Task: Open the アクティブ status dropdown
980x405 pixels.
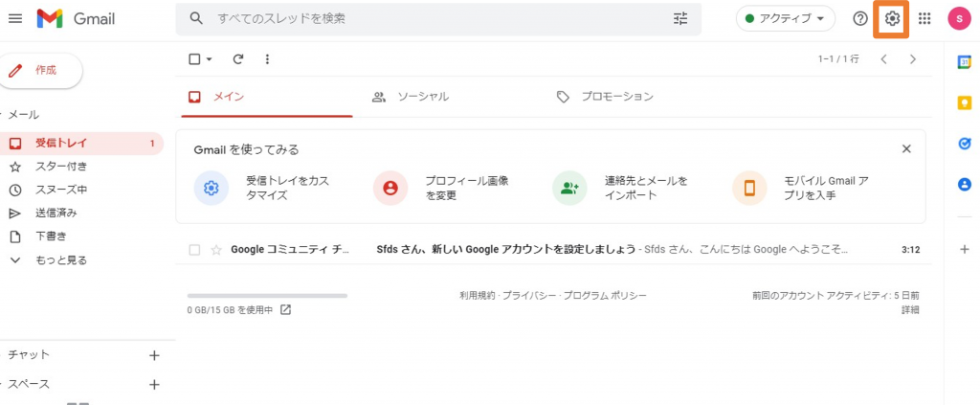Action: click(785, 19)
